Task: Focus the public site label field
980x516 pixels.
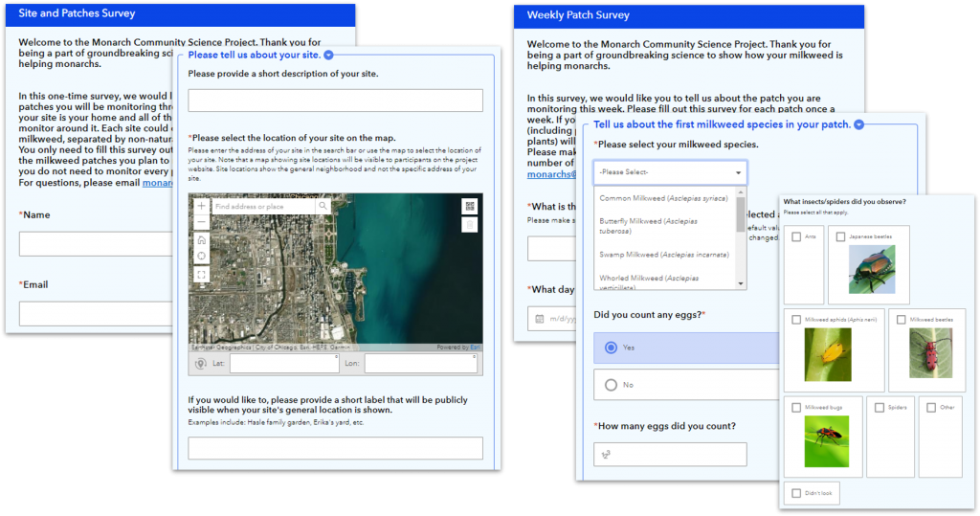Action: click(x=336, y=448)
